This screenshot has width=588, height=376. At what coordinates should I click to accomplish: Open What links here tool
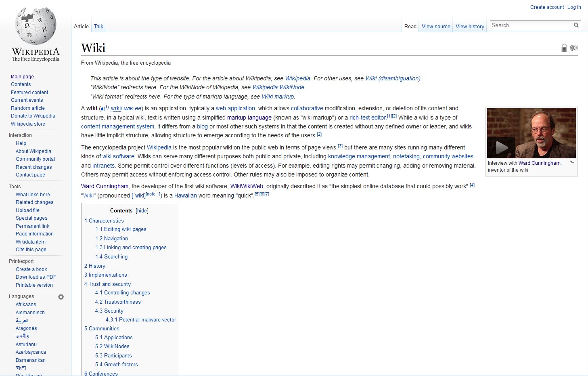coord(33,195)
